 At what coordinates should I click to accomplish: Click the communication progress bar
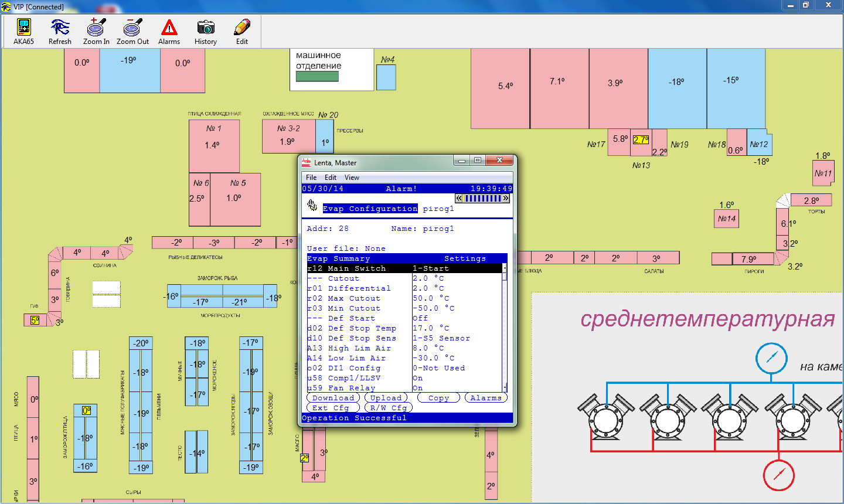click(x=482, y=198)
